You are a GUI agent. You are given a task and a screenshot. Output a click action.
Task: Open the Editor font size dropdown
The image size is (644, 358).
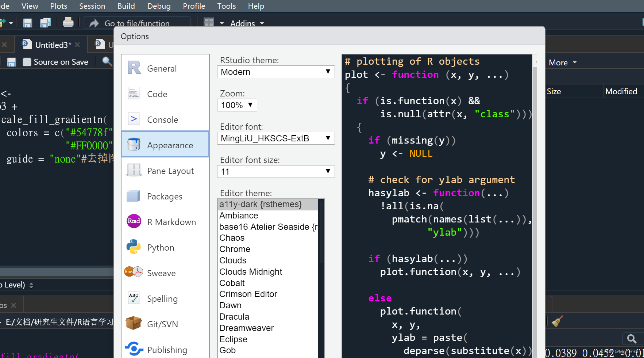pos(275,171)
